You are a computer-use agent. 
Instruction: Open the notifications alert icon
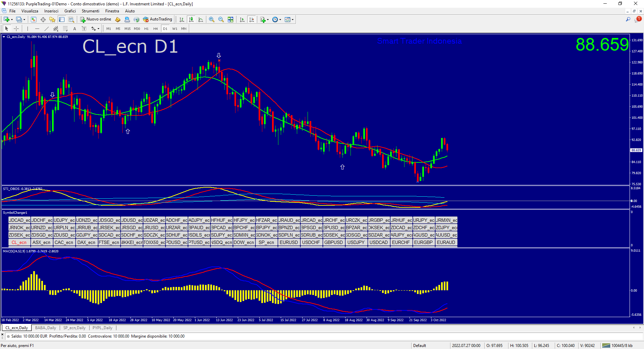(638, 19)
